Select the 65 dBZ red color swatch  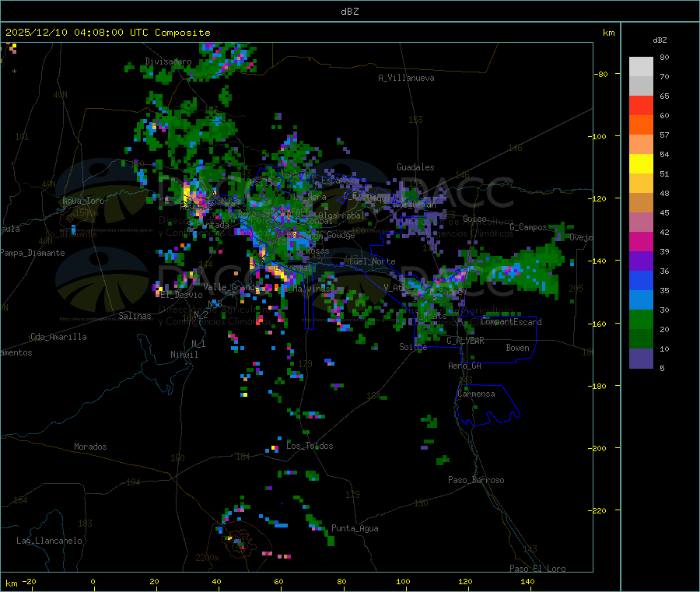[641, 105]
